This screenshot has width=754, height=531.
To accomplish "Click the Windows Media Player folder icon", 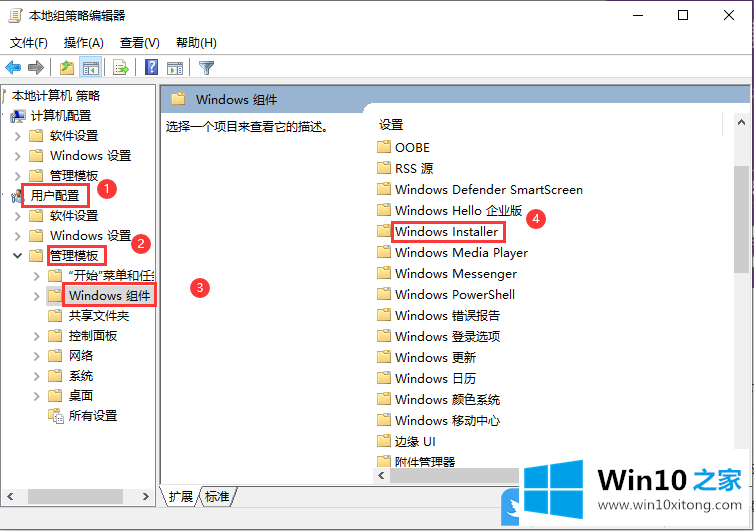I will tap(384, 252).
